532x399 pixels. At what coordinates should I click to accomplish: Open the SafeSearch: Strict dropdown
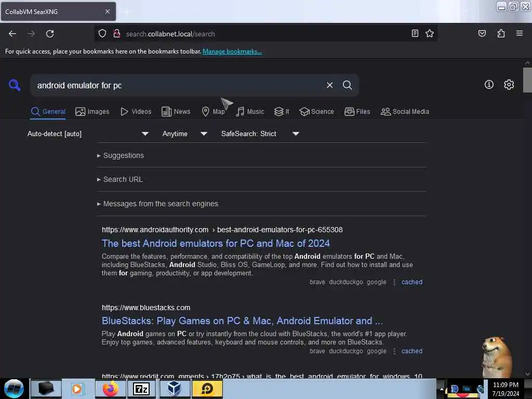[260, 134]
